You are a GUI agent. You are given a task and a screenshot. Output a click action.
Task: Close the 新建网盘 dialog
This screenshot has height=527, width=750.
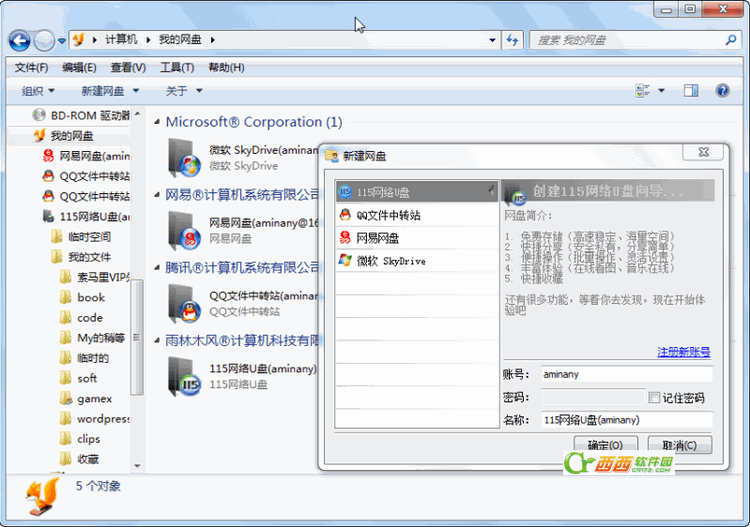(x=704, y=152)
